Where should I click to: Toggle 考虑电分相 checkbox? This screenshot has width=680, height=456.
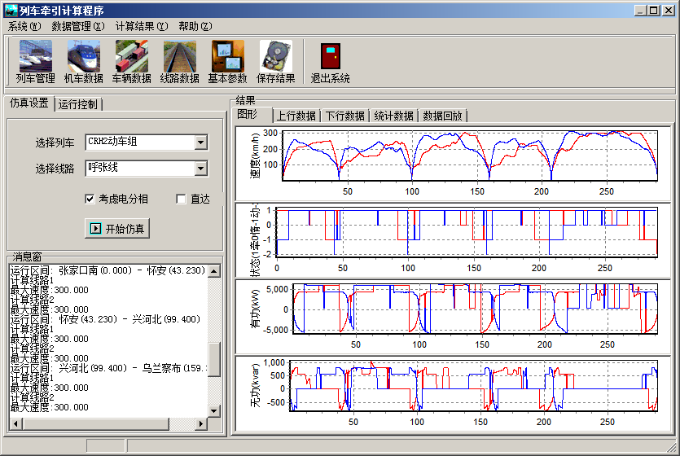tap(90, 199)
